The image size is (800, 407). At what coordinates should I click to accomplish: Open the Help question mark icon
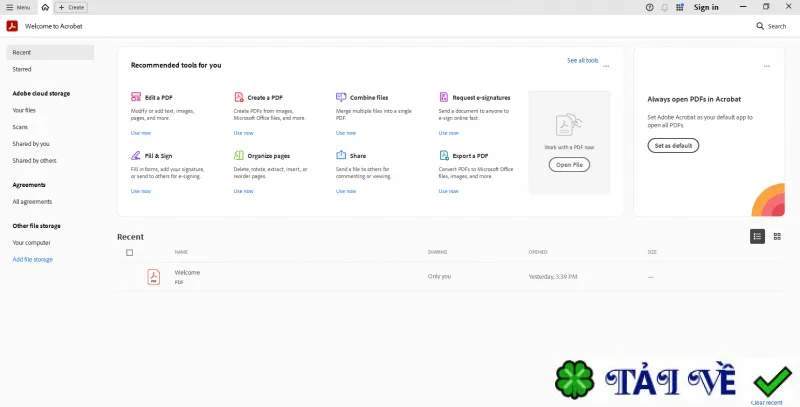(x=649, y=7)
